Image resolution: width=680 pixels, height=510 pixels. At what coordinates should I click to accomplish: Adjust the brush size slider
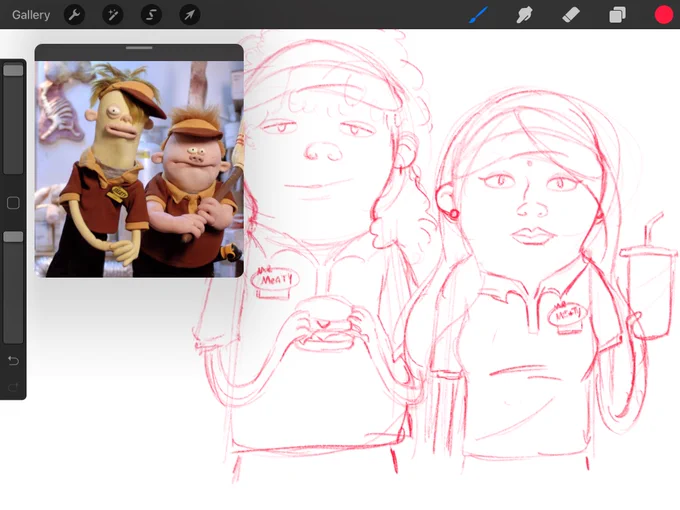(x=13, y=119)
